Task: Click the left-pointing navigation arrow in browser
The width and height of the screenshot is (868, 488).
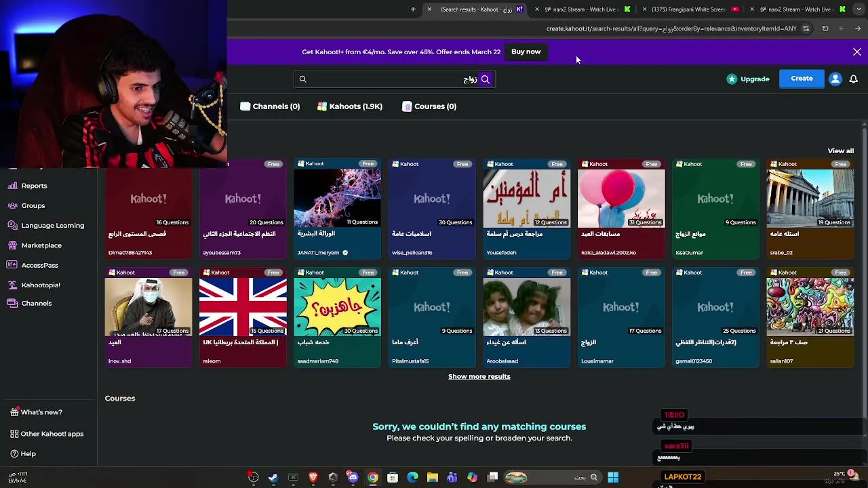Action: coord(842,28)
